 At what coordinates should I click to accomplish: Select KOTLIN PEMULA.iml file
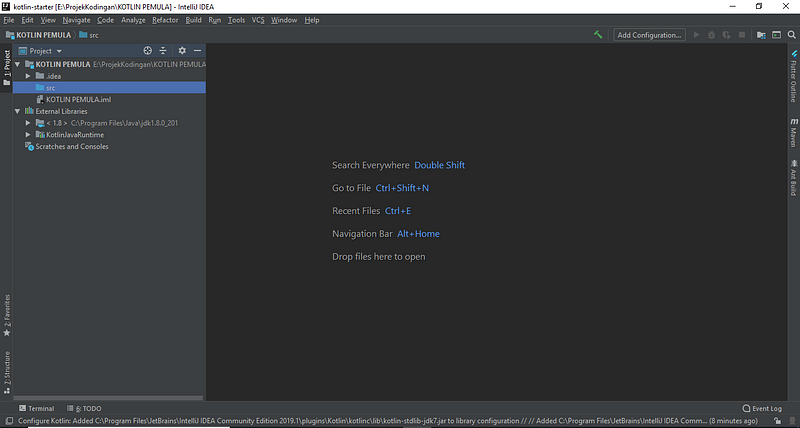coord(73,99)
